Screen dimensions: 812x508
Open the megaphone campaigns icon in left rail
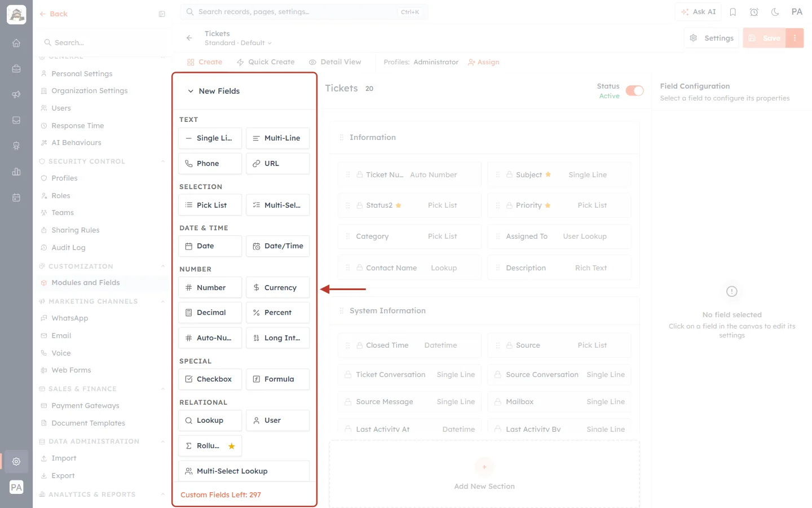point(16,94)
